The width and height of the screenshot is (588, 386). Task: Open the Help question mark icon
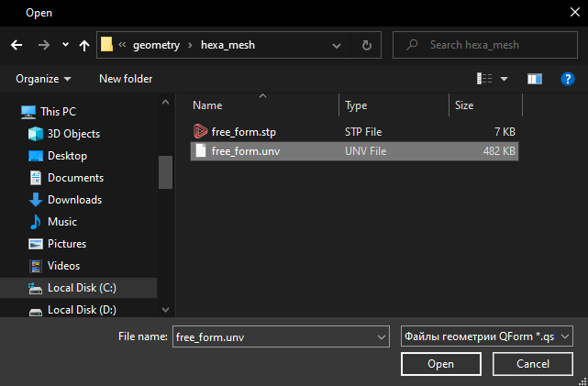[x=567, y=79]
